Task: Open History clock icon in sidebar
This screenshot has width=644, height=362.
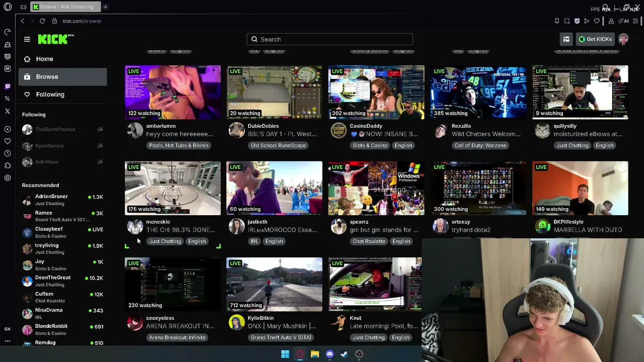Action: [x=8, y=153]
